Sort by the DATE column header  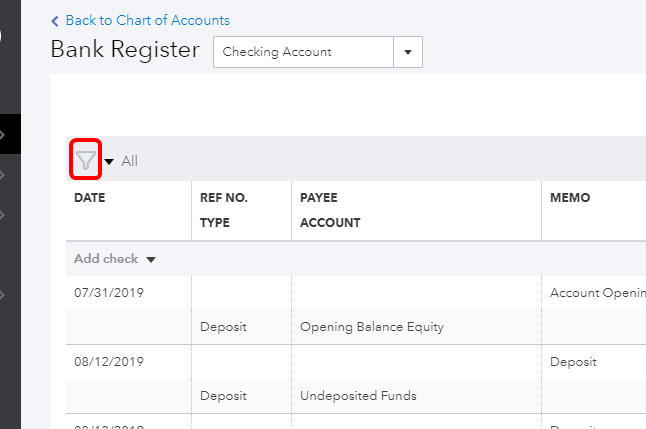[90, 198]
